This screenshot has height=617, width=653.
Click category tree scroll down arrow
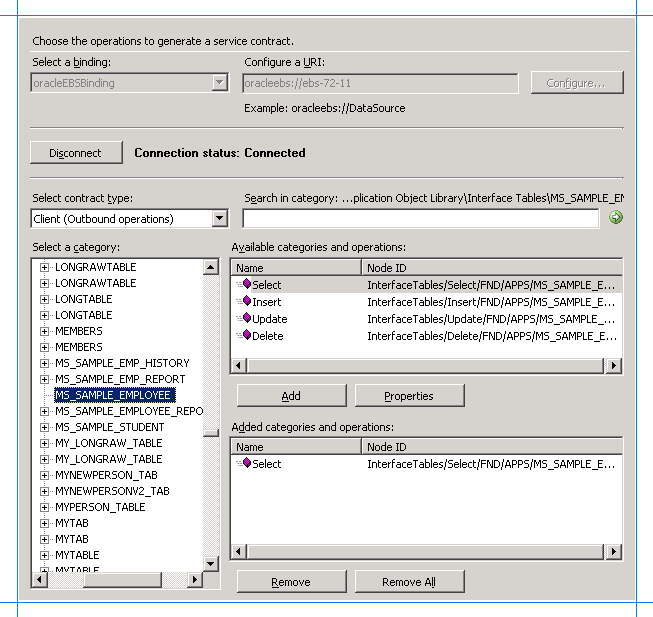coord(211,564)
